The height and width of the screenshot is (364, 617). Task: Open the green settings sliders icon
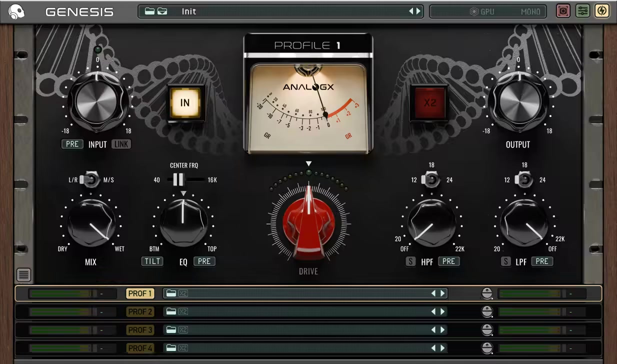582,11
